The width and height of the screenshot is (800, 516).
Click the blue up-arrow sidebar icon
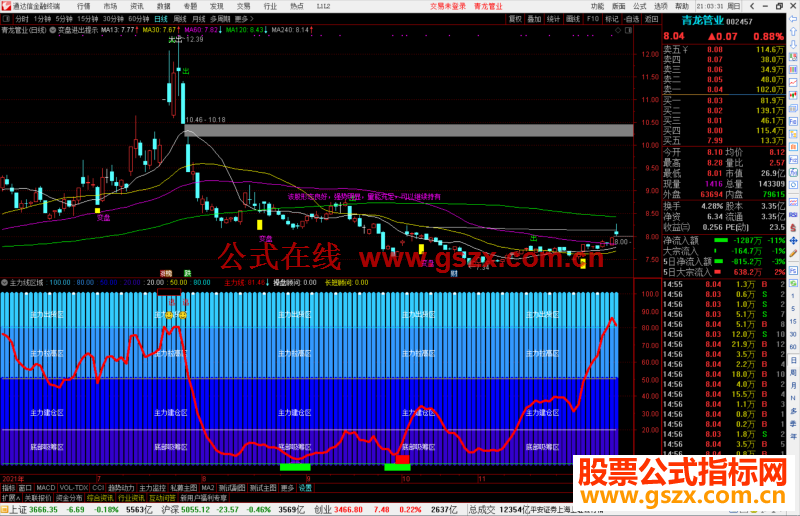(x=794, y=32)
